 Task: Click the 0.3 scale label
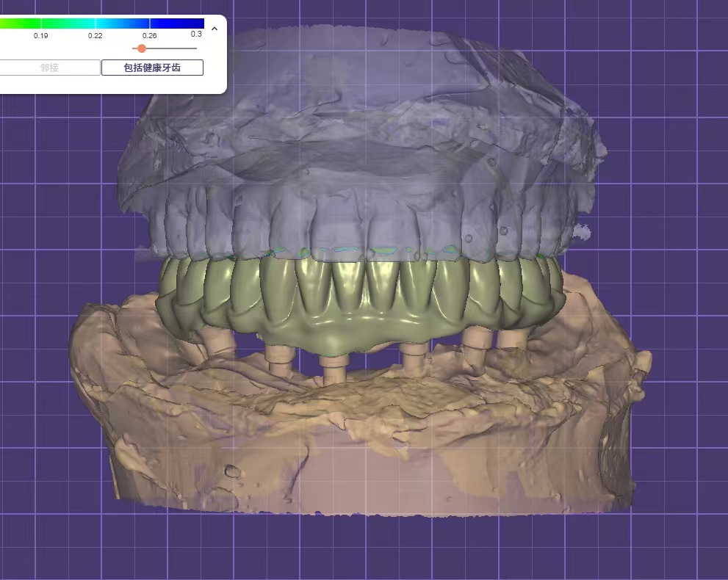coord(196,35)
